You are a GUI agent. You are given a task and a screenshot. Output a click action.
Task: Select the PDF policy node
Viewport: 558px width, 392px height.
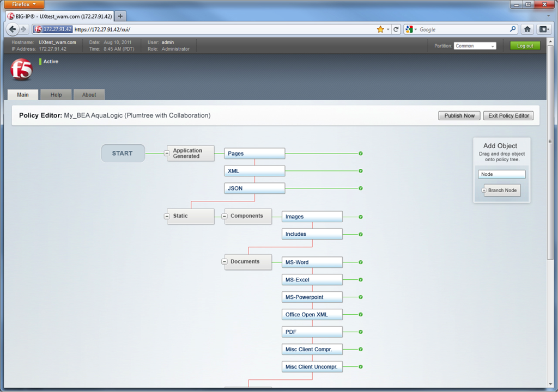tap(312, 332)
